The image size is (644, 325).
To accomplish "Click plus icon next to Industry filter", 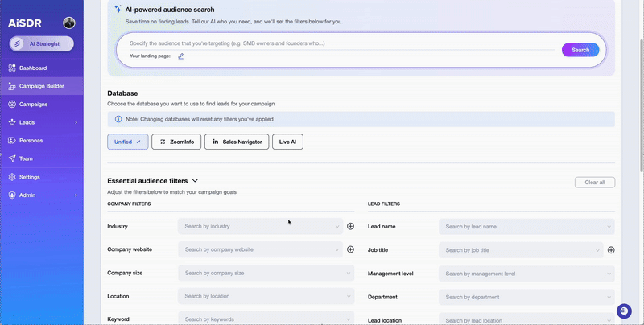I will point(350,227).
